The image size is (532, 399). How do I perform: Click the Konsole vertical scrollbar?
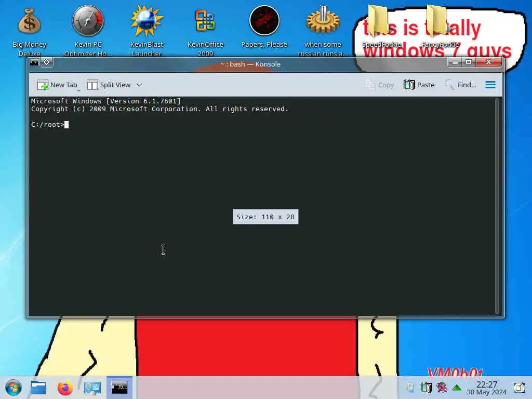pyautogui.click(x=497, y=206)
